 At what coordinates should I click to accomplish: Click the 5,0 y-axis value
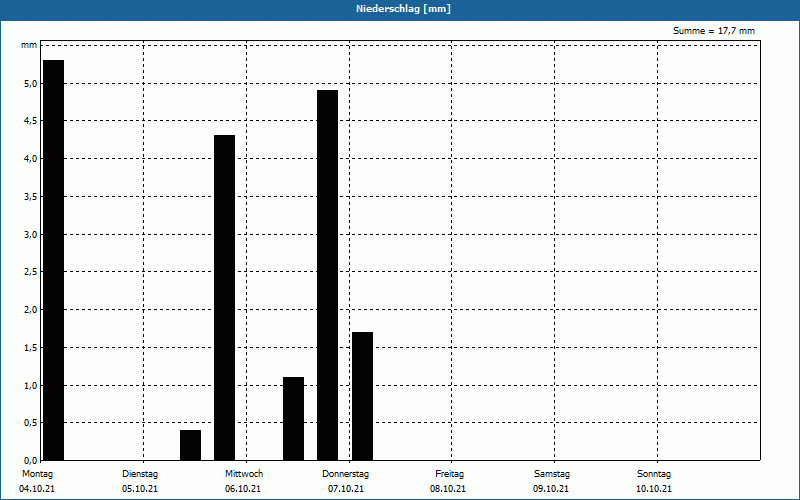point(31,84)
